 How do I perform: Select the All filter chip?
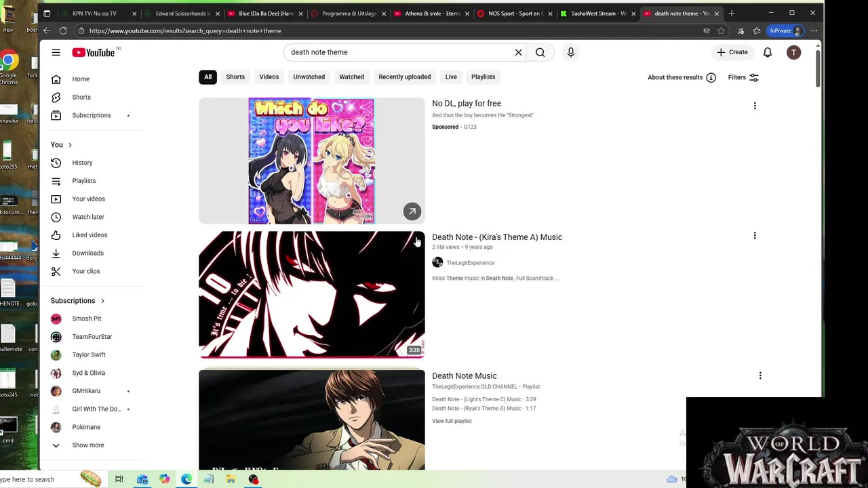pyautogui.click(x=208, y=77)
